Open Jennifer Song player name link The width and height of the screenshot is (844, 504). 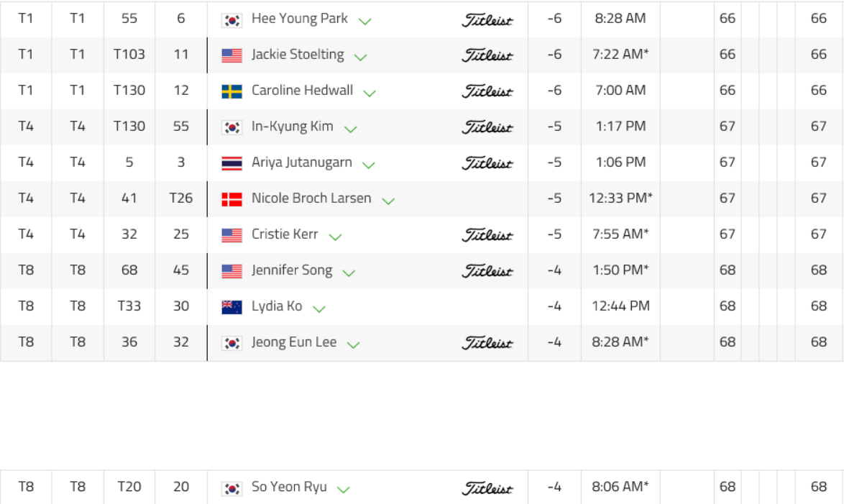pyautogui.click(x=291, y=270)
